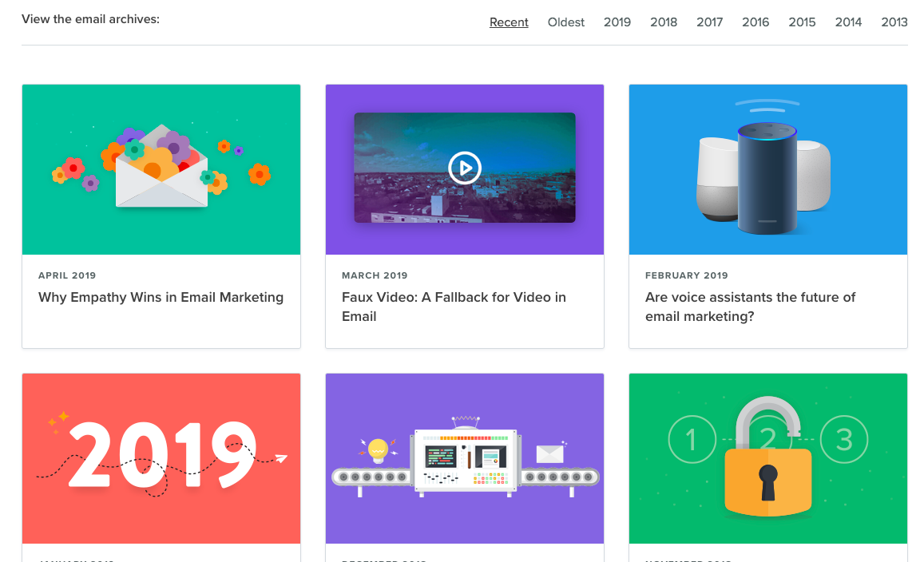The image size is (924, 562).
Task: Click the APRIL 2019 date label
Action: tap(67, 275)
